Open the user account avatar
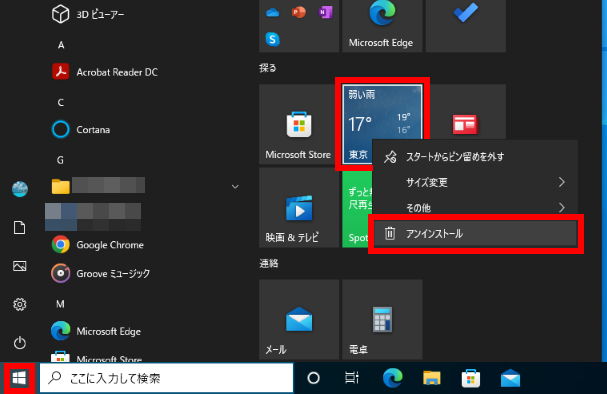Image resolution: width=607 pixels, height=394 pixels. pyautogui.click(x=20, y=189)
